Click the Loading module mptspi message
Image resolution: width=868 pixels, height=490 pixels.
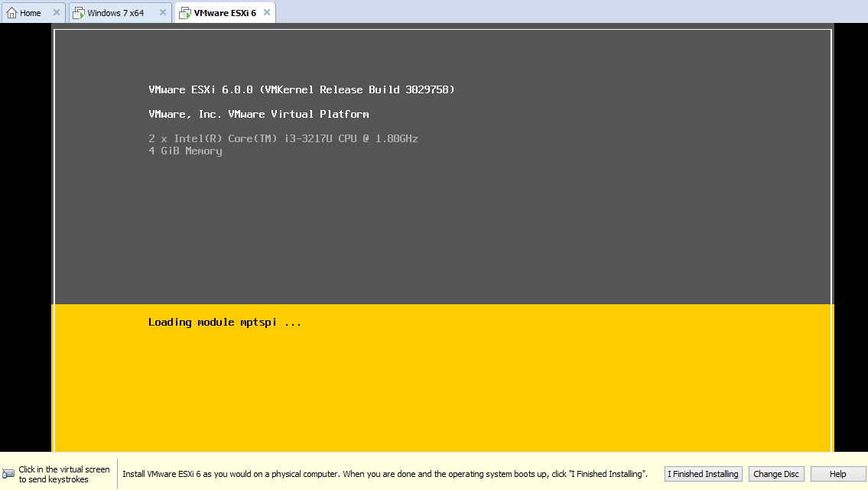pos(225,322)
